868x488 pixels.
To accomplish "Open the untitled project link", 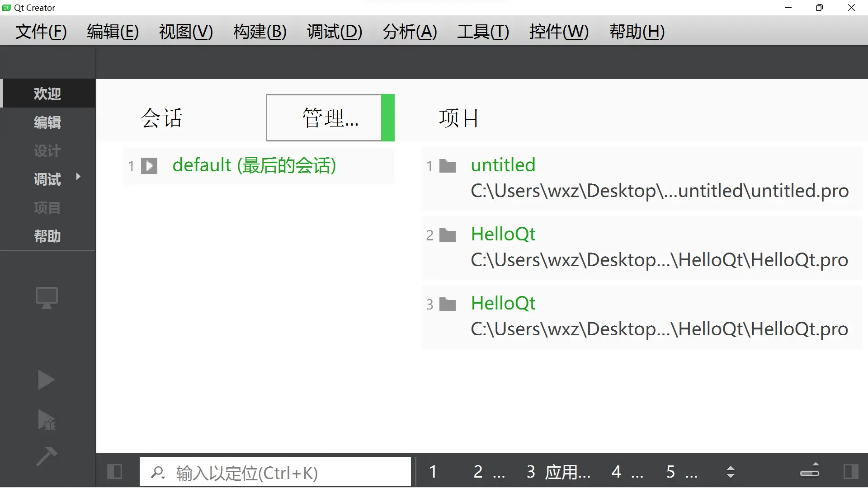I will click(x=503, y=165).
